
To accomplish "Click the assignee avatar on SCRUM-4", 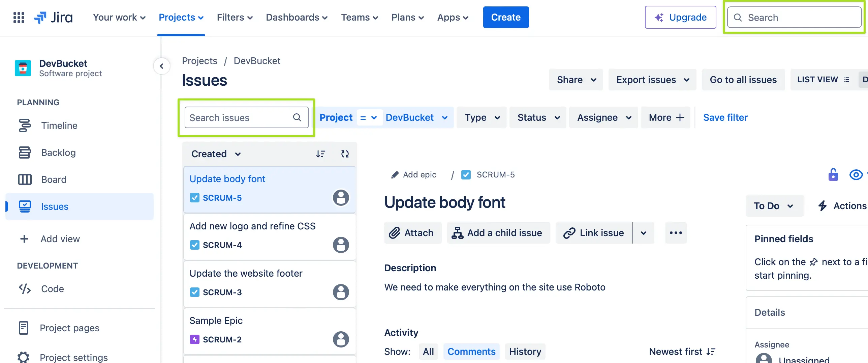I will click(341, 245).
